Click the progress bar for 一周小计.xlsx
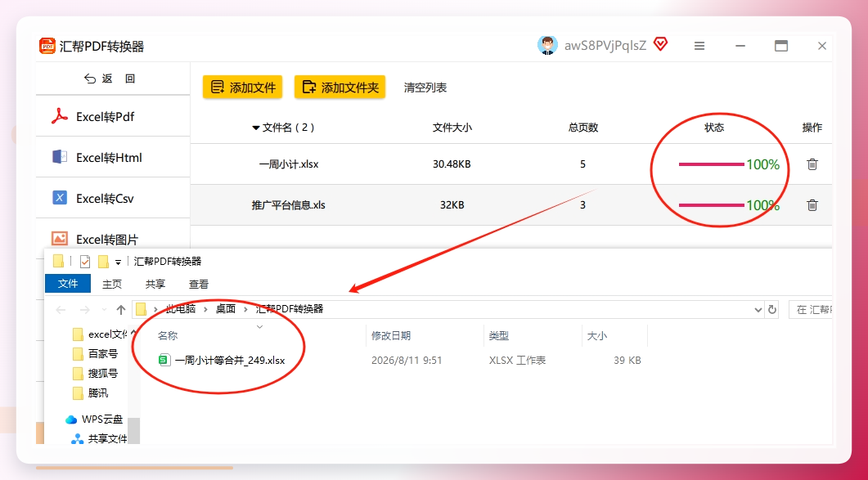868x480 pixels. [712, 164]
